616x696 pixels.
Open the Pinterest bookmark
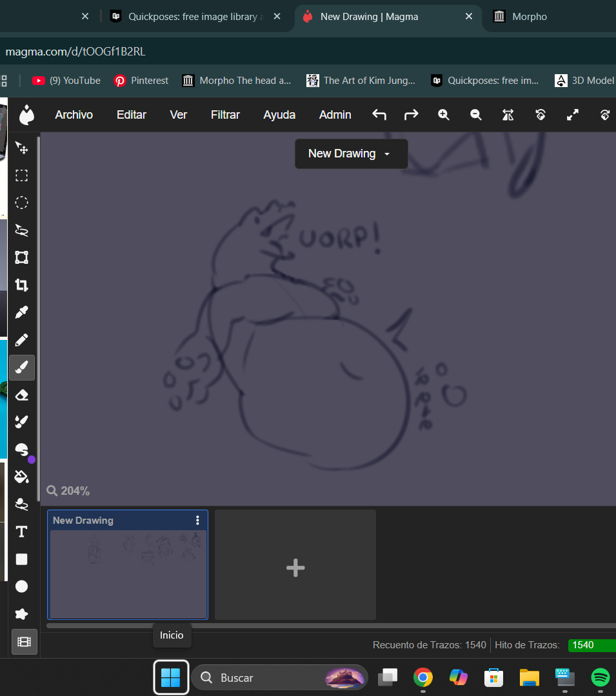[141, 81]
